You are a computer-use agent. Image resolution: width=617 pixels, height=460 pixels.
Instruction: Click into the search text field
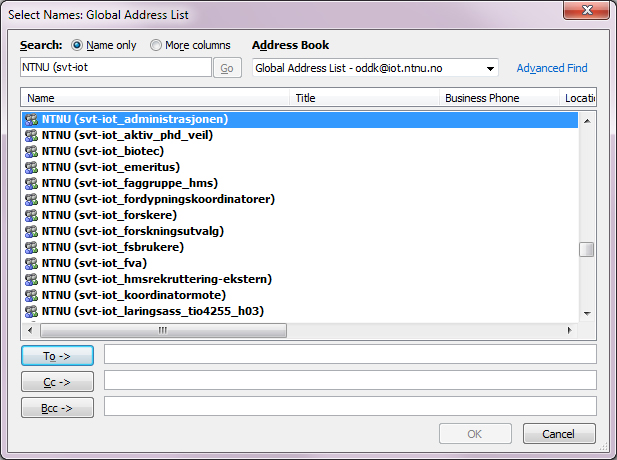click(x=116, y=67)
